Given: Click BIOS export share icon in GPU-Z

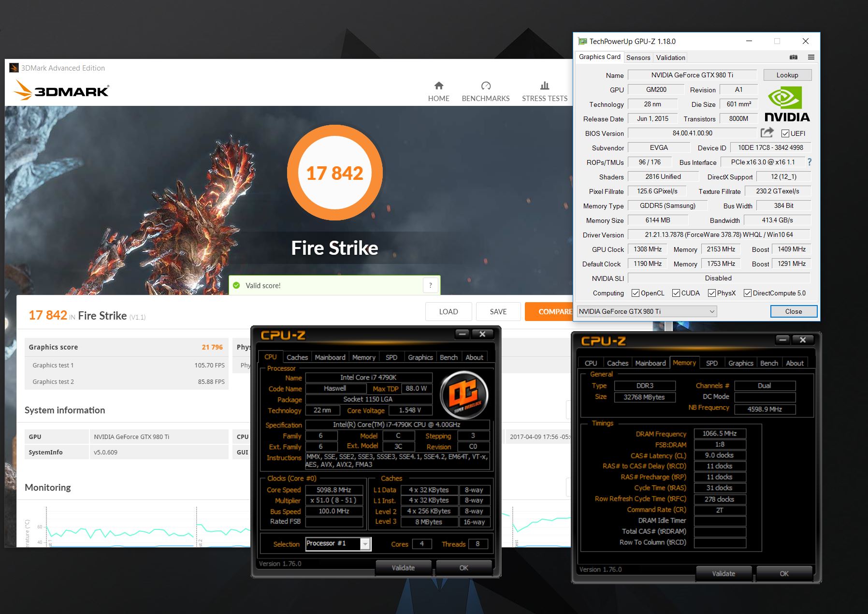Looking at the screenshot, I should coord(767,132).
